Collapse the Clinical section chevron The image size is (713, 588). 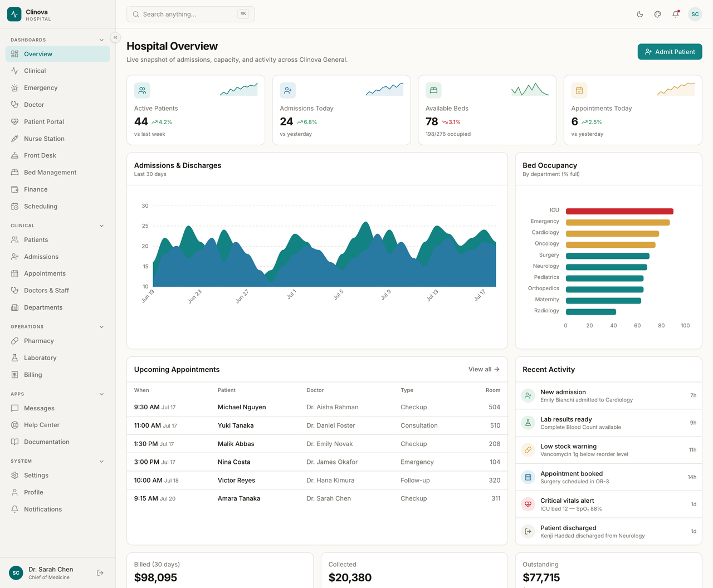tap(101, 226)
